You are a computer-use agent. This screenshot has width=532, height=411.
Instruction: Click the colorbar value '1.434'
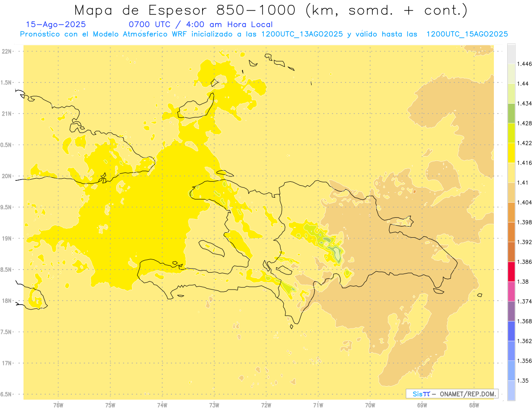524,103
